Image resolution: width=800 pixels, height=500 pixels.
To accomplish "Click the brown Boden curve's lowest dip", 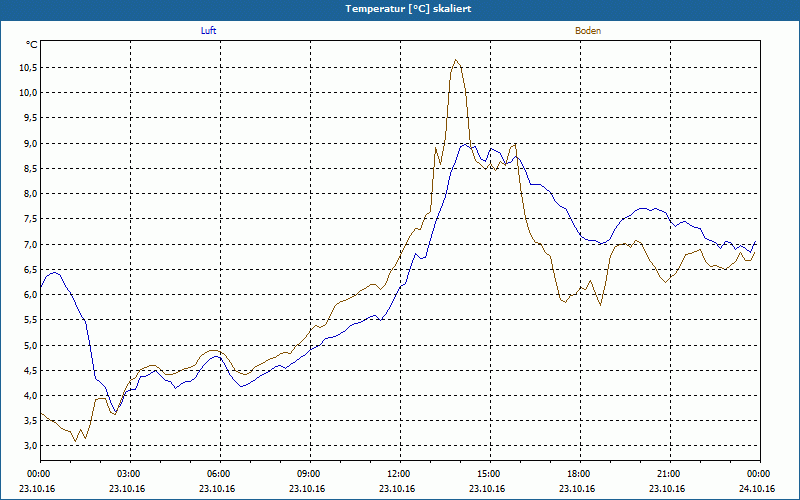I will coord(76,441).
